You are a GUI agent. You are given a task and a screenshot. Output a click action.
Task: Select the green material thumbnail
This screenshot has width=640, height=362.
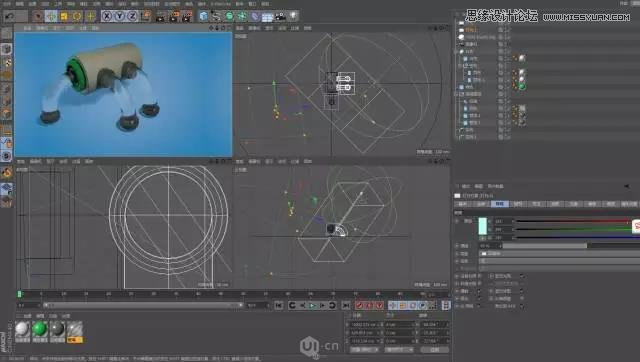(x=40, y=329)
